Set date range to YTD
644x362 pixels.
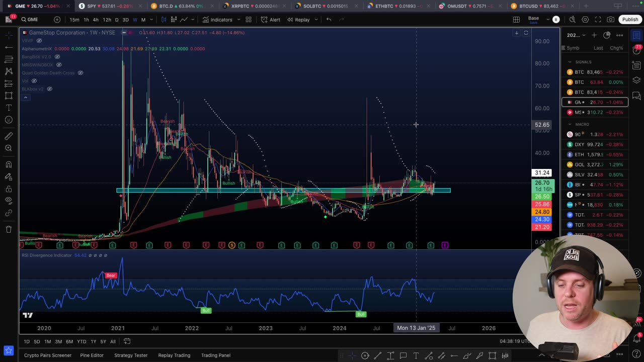[82, 341]
